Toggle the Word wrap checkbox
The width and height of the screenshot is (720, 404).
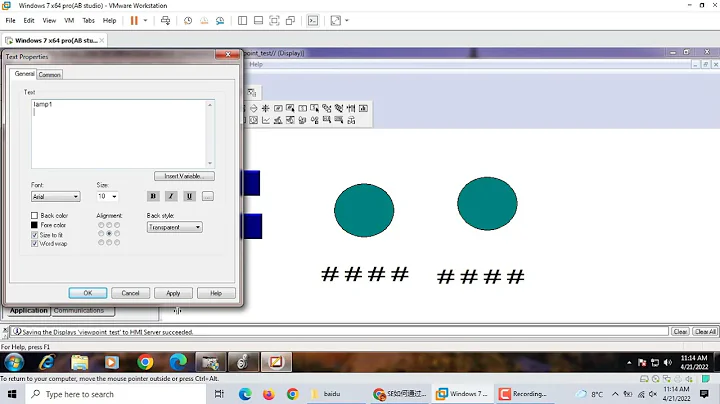[x=34, y=244]
